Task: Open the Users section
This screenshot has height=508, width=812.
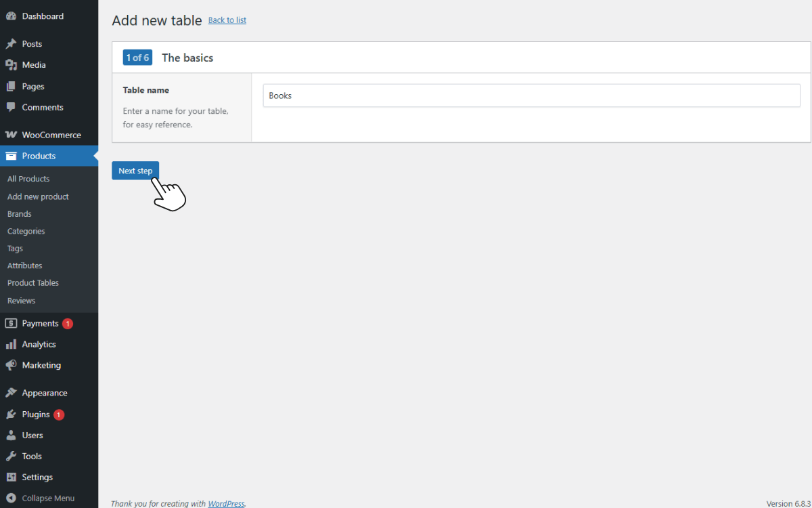Action: click(30, 435)
